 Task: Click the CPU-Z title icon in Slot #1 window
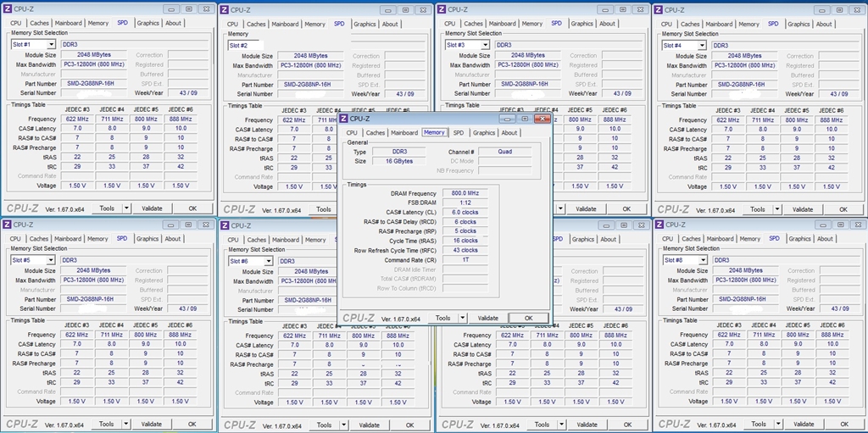tap(8, 8)
